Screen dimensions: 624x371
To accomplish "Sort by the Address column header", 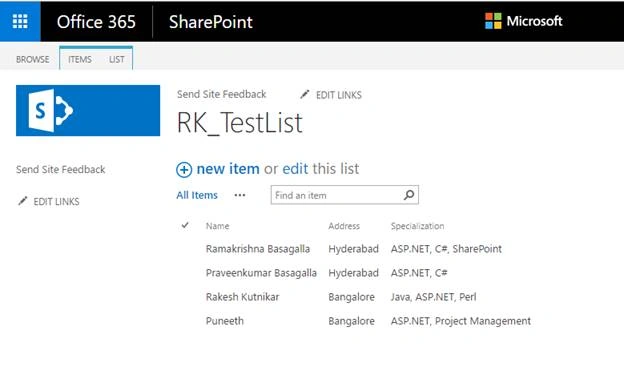I will pos(344,226).
